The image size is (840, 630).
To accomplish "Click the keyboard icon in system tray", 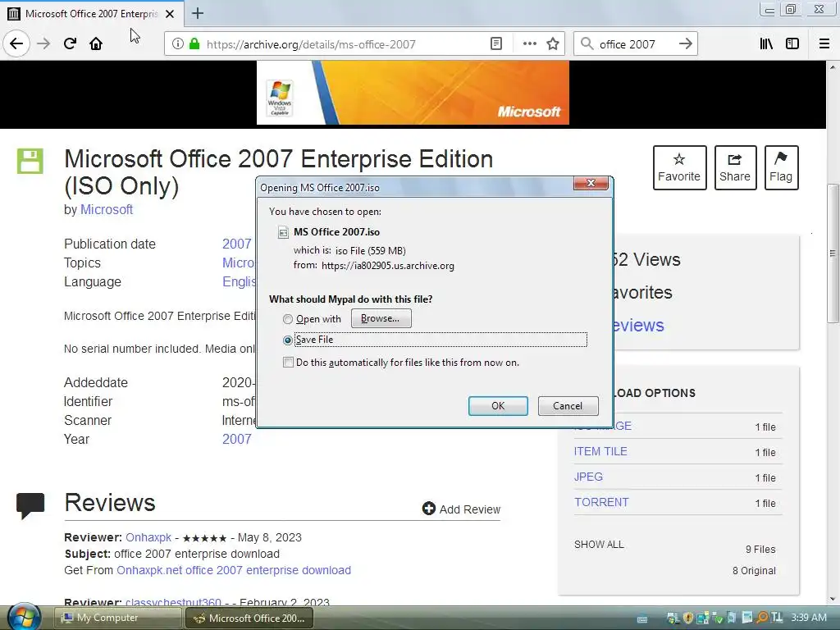I will pos(641,619).
